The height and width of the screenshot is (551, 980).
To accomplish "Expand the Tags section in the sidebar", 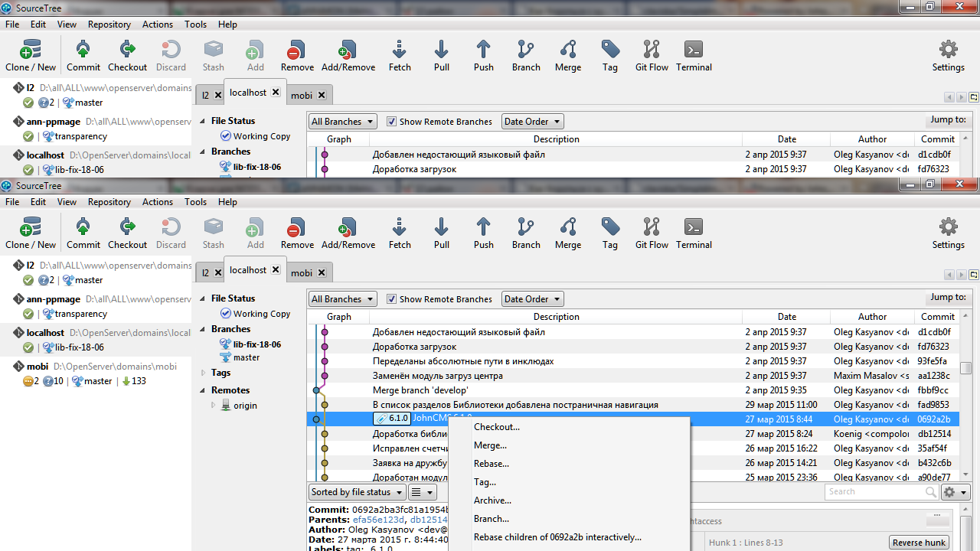I will tap(204, 373).
